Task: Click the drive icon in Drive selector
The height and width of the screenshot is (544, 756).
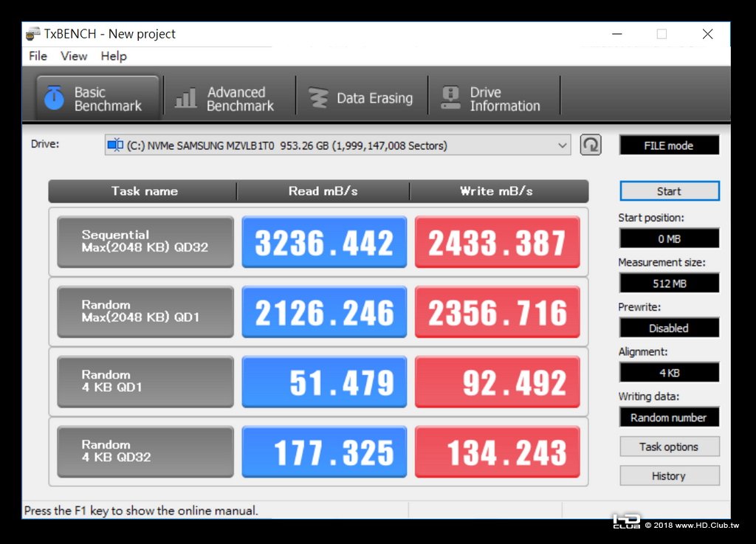Action: [x=115, y=145]
